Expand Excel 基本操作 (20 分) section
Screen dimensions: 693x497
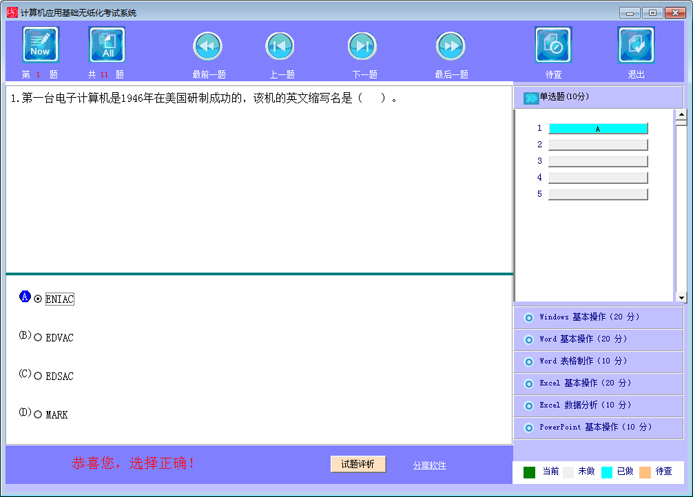pyautogui.click(x=598, y=383)
